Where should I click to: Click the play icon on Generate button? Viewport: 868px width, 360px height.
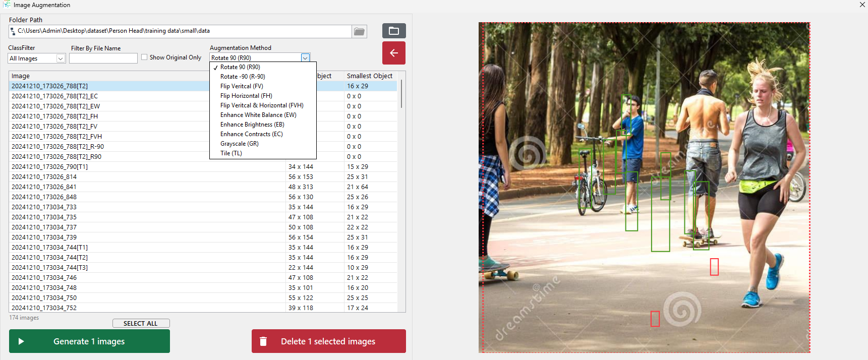pyautogui.click(x=21, y=341)
